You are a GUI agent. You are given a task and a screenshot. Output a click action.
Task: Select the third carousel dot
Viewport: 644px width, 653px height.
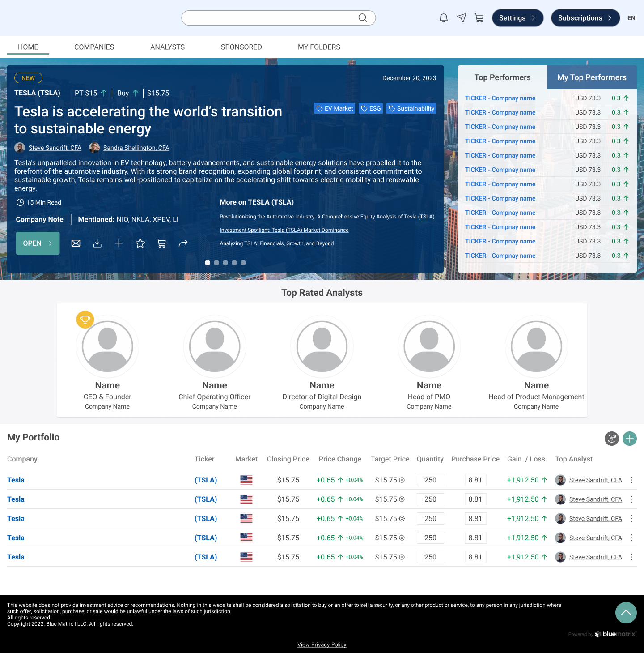point(225,263)
